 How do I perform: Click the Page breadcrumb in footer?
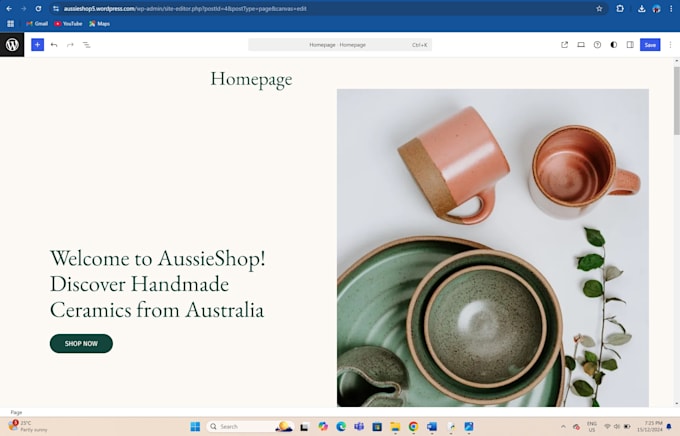coord(16,412)
